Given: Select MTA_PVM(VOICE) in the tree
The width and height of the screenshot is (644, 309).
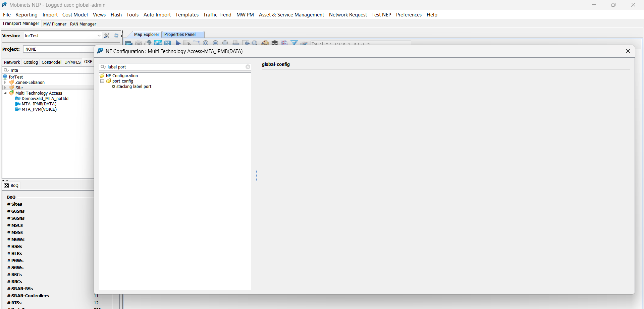Looking at the screenshot, I should click(39, 109).
